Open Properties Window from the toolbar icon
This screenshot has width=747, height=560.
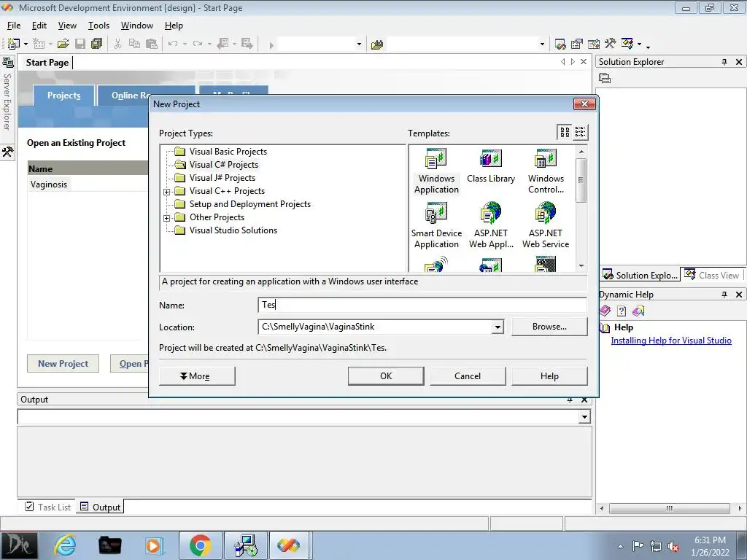pos(577,44)
